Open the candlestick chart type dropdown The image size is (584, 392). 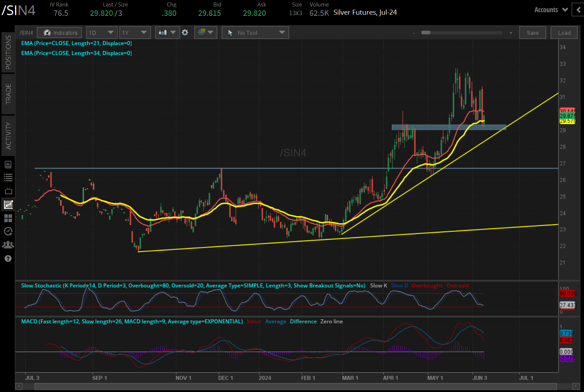(167, 33)
